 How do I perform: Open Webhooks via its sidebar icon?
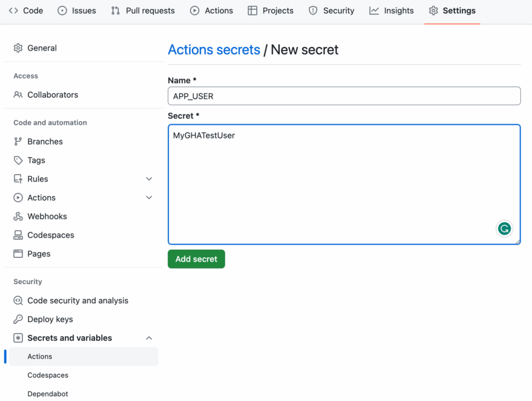tap(18, 216)
